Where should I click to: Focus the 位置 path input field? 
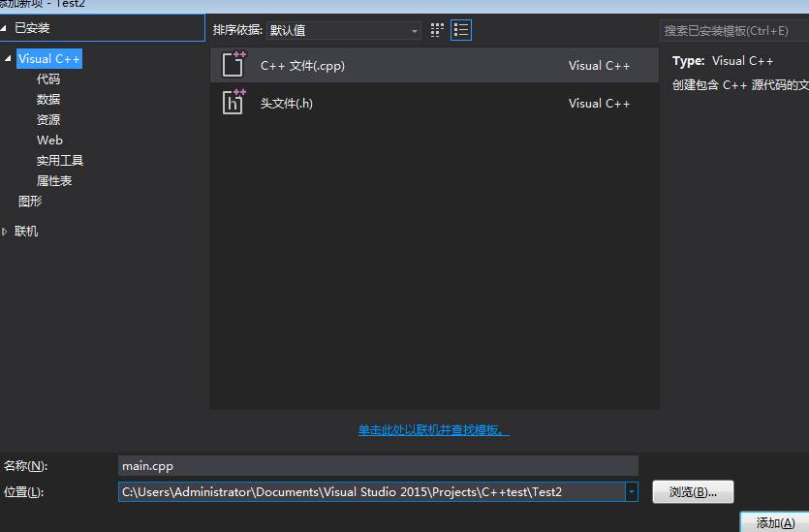(372, 491)
